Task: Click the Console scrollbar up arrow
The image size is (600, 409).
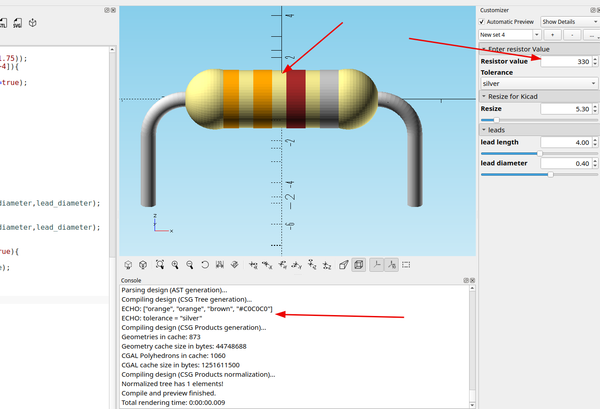Action: pyautogui.click(x=473, y=288)
